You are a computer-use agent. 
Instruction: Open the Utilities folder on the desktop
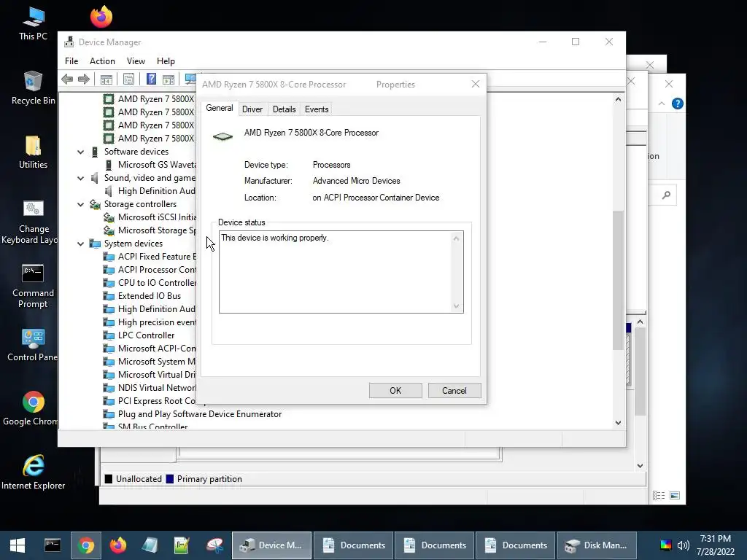33,152
